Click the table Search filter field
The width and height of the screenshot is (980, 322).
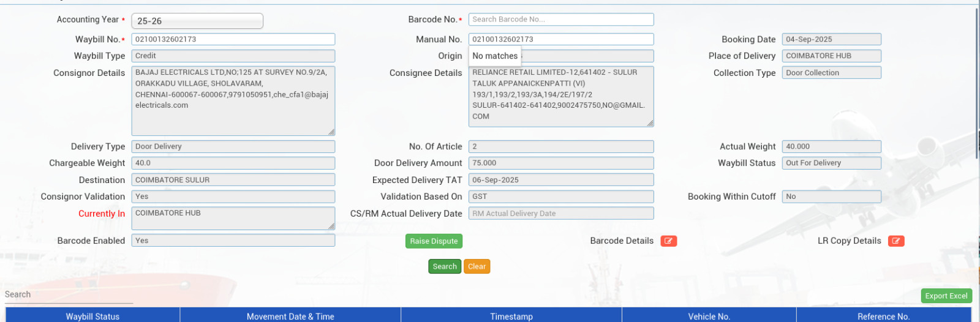pyautogui.click(x=69, y=294)
